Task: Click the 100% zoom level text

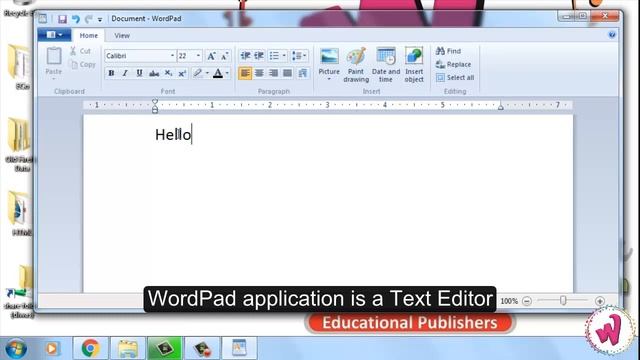Action: [x=509, y=301]
